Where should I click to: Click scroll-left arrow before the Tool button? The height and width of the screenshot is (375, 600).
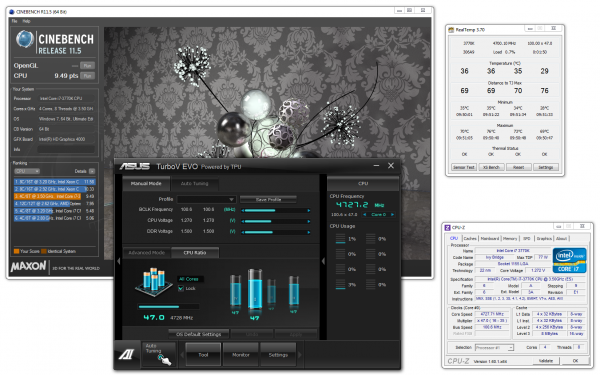point(182,355)
